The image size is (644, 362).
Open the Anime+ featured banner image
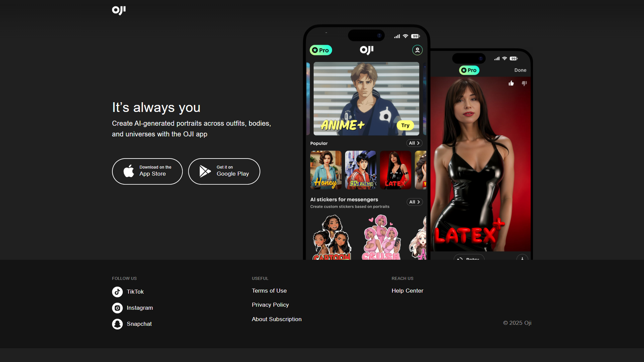366,99
